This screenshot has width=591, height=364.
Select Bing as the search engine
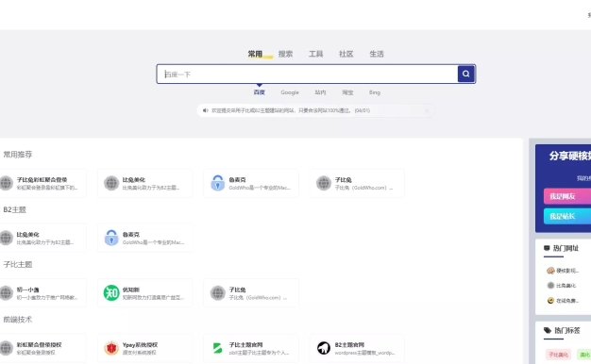click(375, 92)
